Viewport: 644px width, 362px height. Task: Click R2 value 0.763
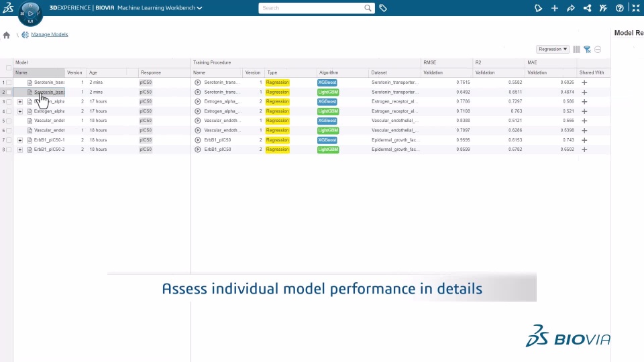(x=517, y=111)
